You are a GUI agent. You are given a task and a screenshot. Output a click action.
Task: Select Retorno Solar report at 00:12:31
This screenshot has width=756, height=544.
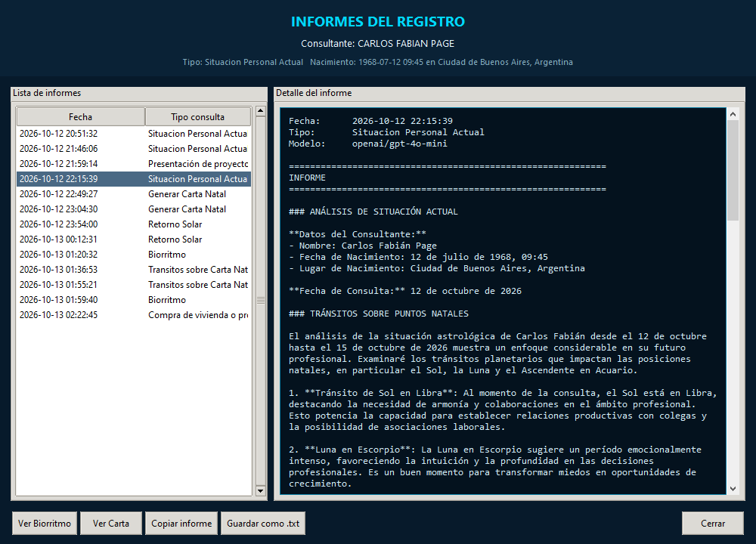point(134,239)
